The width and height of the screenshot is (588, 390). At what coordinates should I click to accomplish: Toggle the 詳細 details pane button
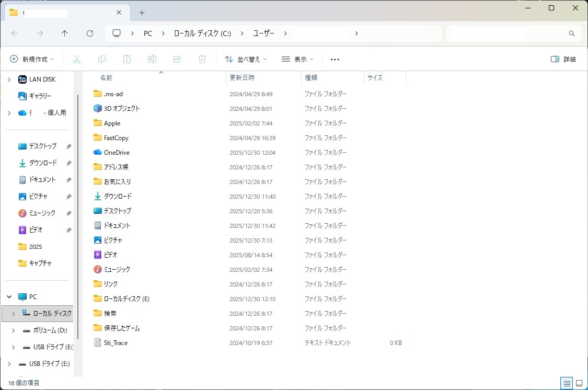click(563, 59)
